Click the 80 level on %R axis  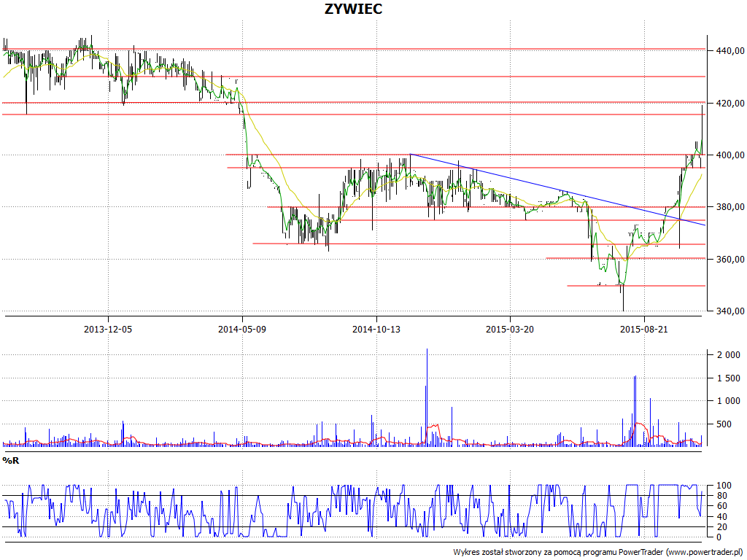coord(721,496)
